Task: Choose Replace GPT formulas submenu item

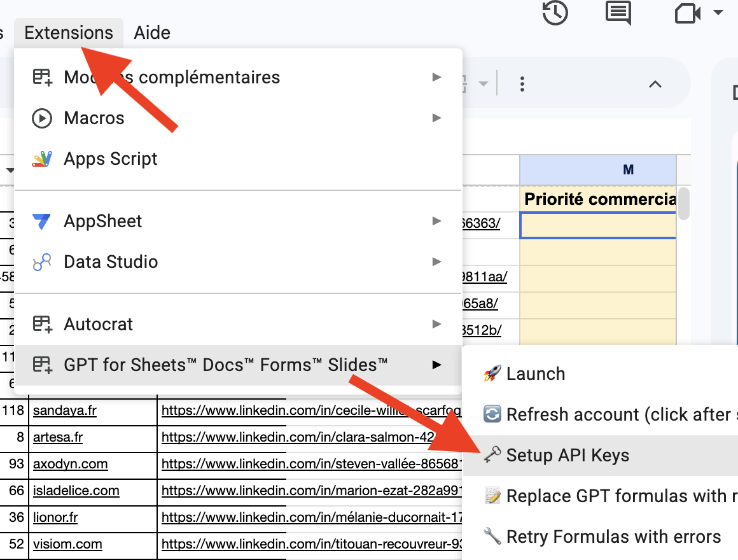Action: point(600,496)
